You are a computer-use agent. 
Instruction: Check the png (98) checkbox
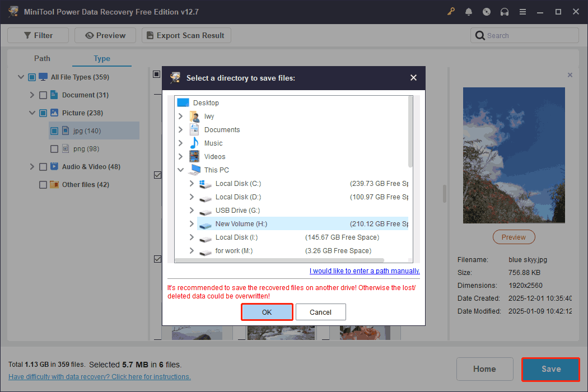click(x=54, y=148)
